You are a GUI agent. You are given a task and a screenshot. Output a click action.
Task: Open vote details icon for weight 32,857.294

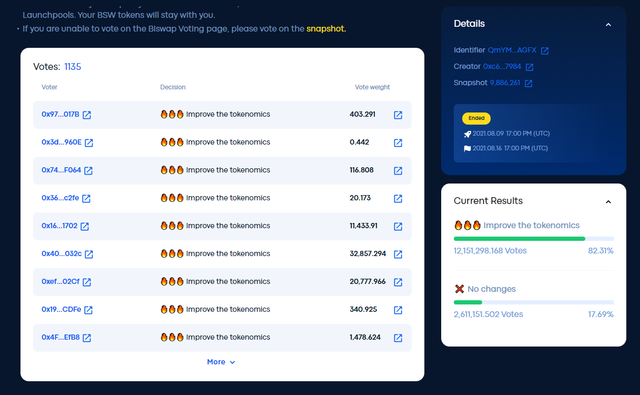[x=398, y=254]
